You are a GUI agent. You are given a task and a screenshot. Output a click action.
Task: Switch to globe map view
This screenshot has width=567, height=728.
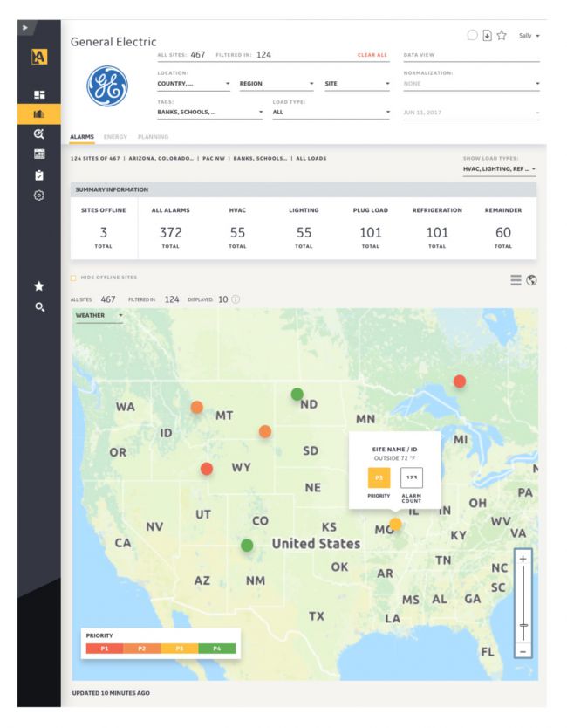531,279
